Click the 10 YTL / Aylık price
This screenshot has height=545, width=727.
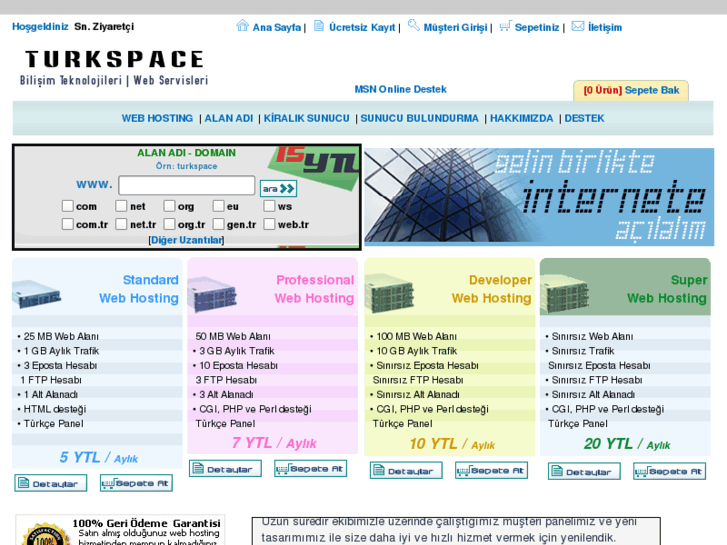(452, 444)
